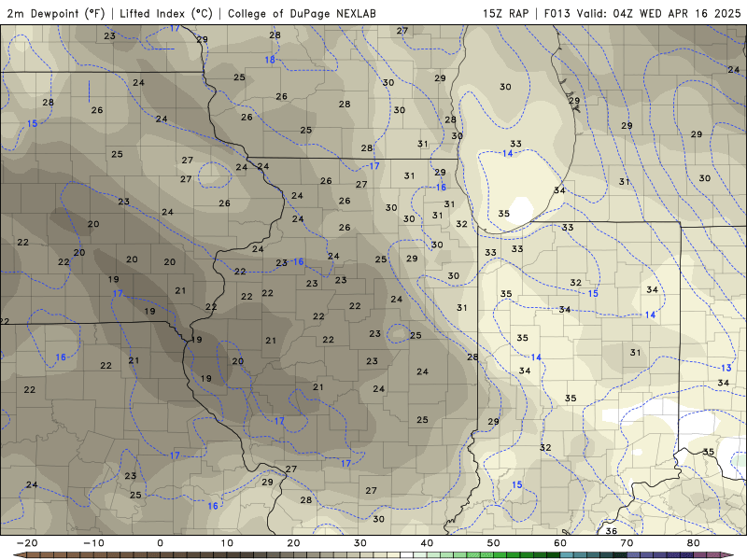Image resolution: width=747 pixels, height=560 pixels.
Task: Click the 10 tick label on the color scale
Action: click(227, 543)
